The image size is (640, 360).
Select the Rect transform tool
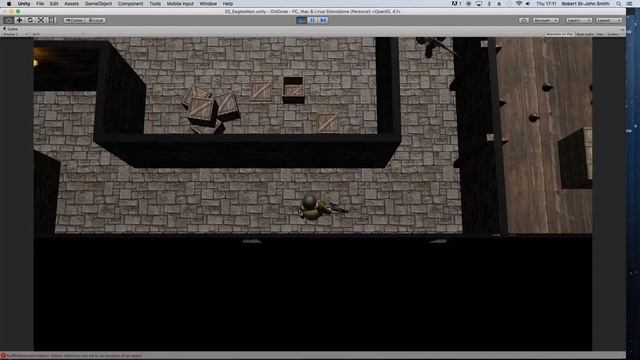[x=51, y=20]
